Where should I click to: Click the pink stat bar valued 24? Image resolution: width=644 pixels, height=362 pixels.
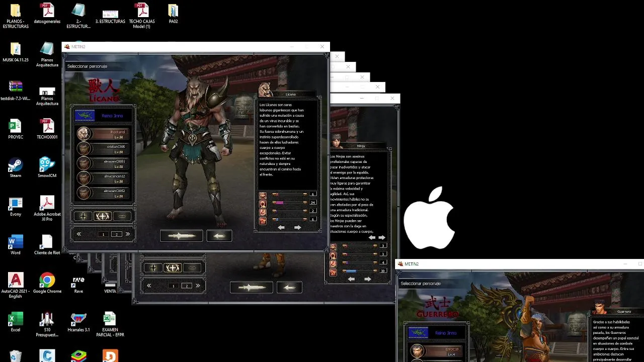click(289, 203)
